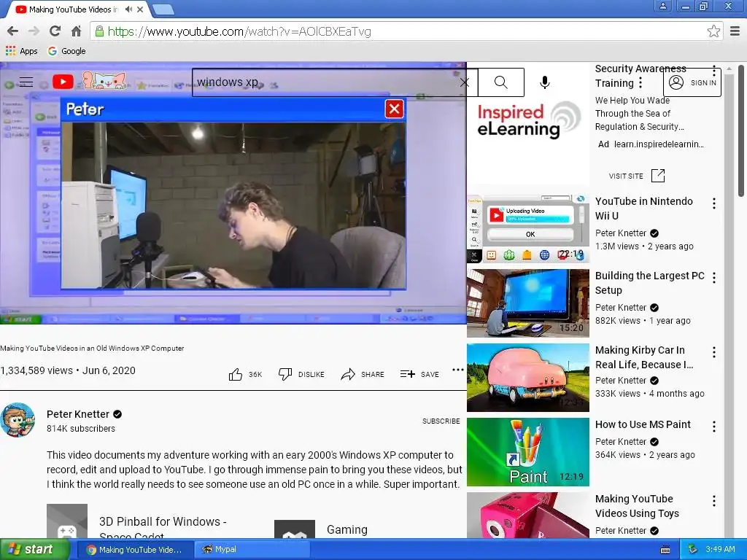Click the VISIT SITE ad link
Image resolution: width=747 pixels, height=560 pixels.
[x=636, y=176]
